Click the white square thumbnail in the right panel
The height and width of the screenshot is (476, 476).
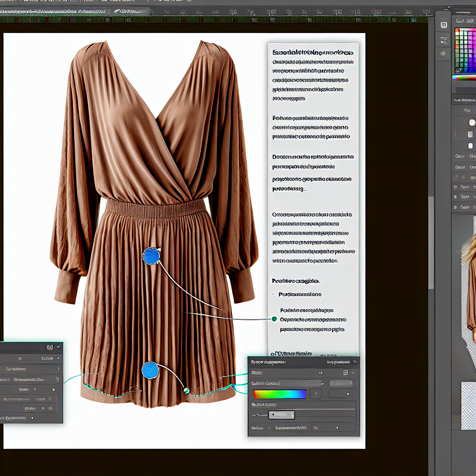click(470, 146)
